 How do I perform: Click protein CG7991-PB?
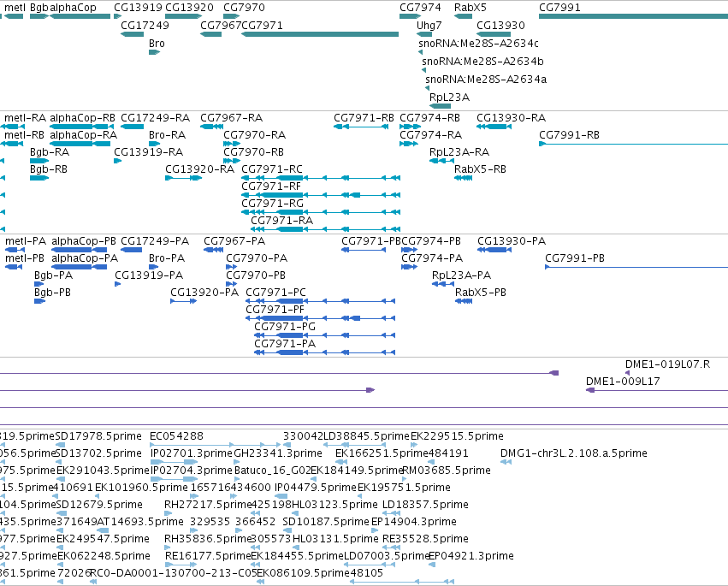pyautogui.click(x=575, y=258)
